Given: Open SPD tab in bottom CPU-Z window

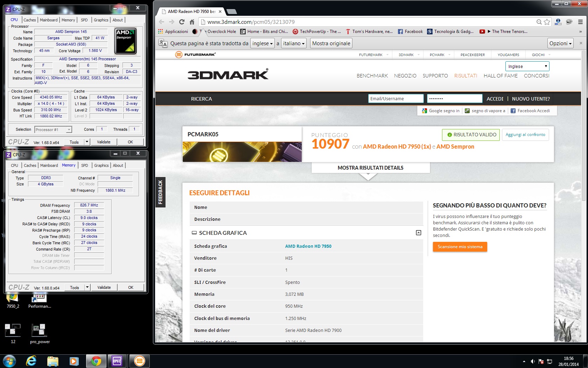Looking at the screenshot, I should click(x=85, y=165).
